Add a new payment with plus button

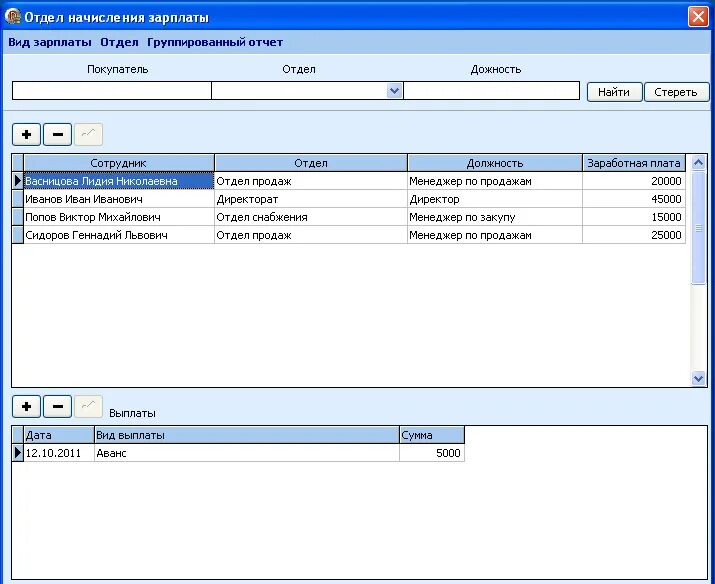click(x=26, y=406)
